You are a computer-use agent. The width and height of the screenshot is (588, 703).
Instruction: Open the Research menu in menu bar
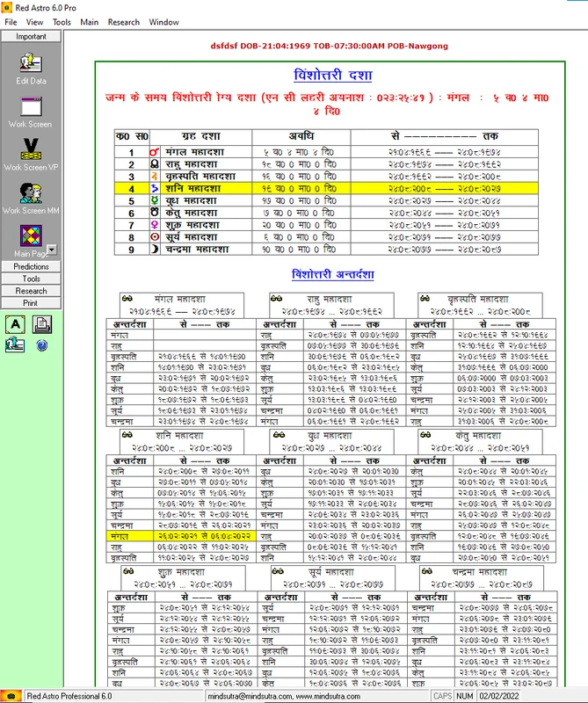(123, 22)
